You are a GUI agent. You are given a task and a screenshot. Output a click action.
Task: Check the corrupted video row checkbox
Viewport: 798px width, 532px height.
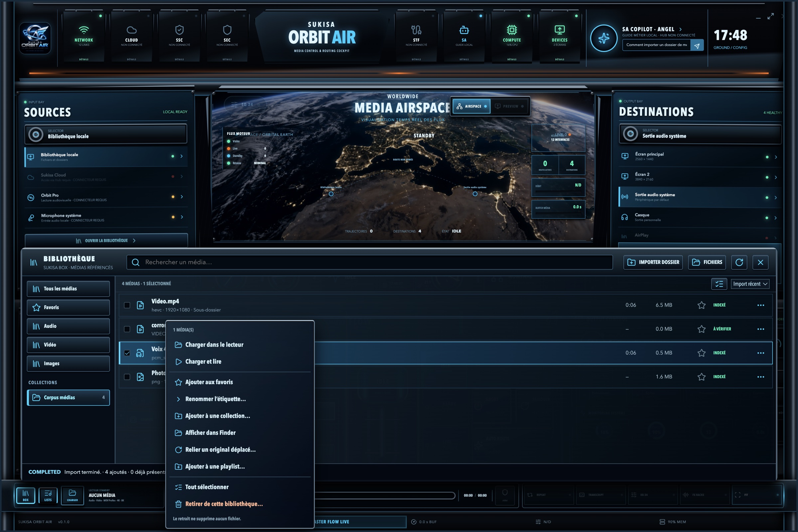pos(127,329)
